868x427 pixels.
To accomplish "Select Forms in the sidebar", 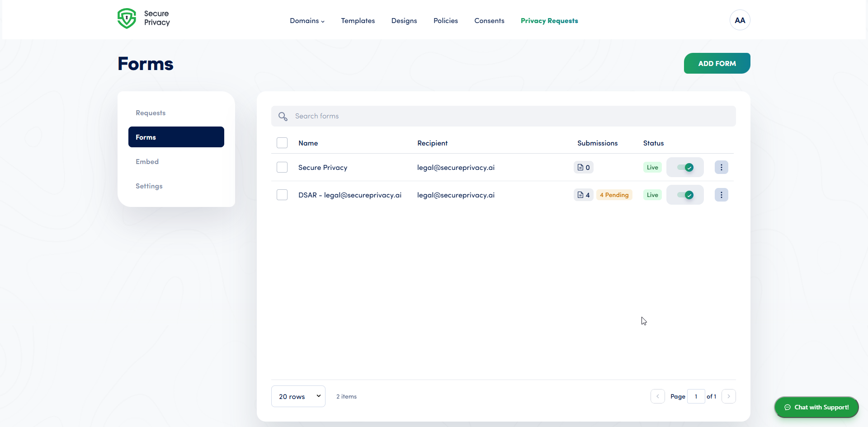I will (176, 137).
